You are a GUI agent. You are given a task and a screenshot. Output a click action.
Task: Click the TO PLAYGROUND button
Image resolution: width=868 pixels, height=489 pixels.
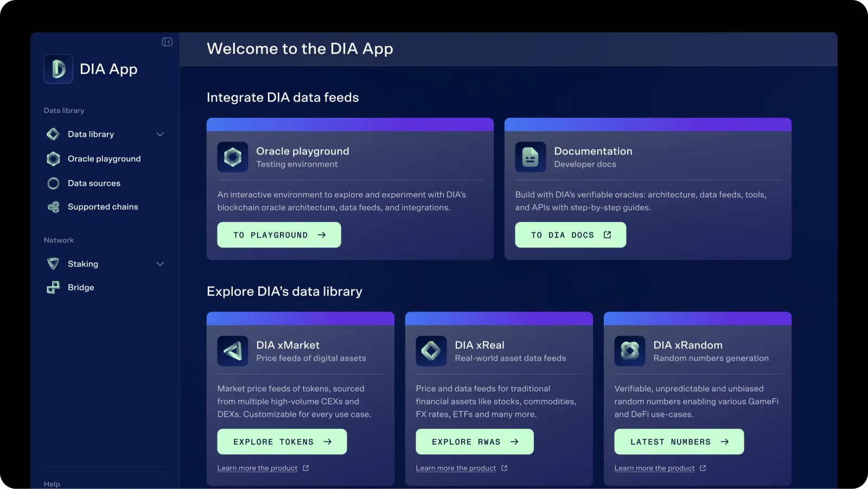[279, 235]
